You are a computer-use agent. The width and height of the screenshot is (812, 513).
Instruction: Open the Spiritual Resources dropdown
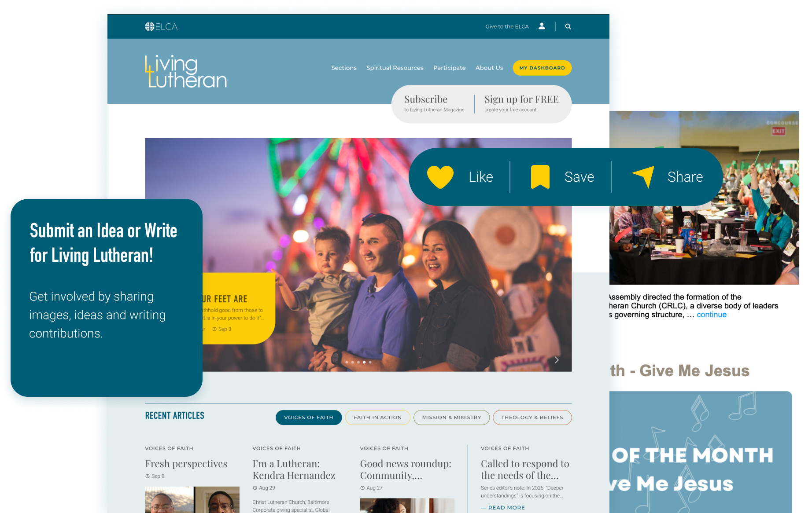point(395,68)
